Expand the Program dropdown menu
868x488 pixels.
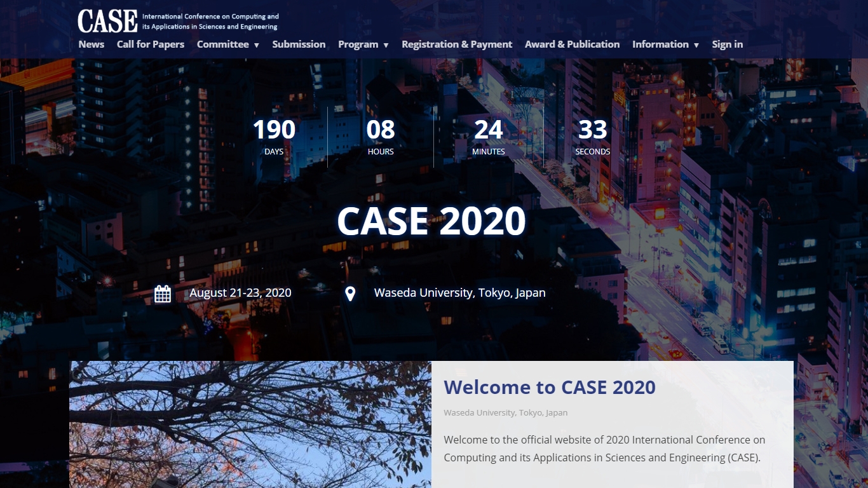coord(363,44)
